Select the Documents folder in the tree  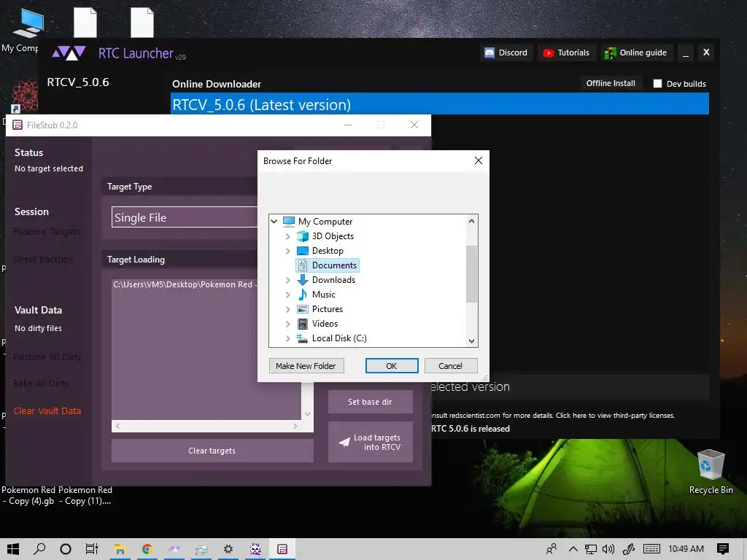click(328, 265)
